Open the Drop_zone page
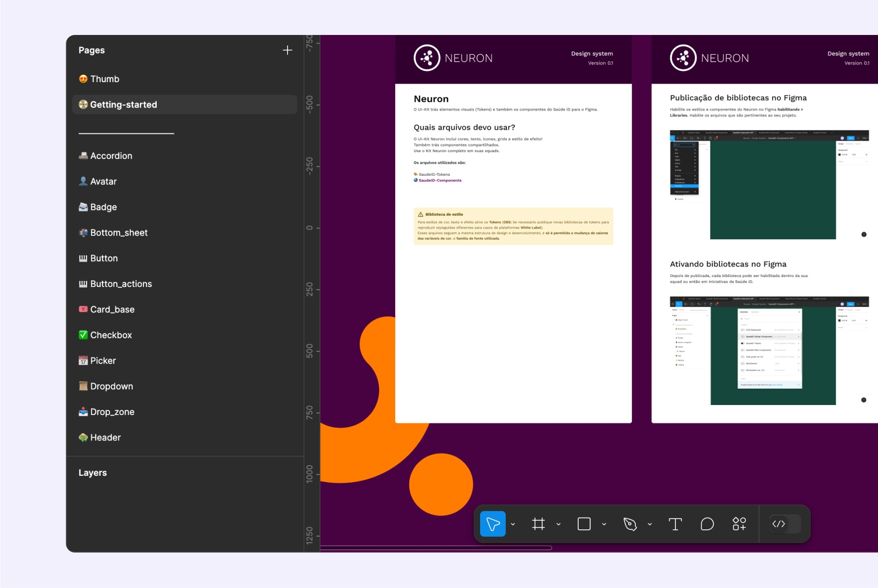This screenshot has height=588, width=878. pos(185,412)
